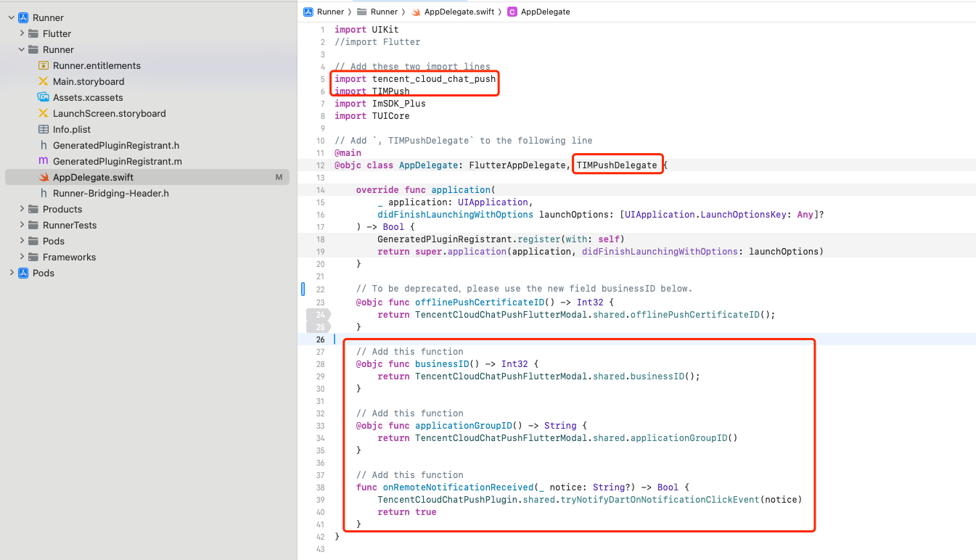Click the folded code ribbon at line 24

318,315
